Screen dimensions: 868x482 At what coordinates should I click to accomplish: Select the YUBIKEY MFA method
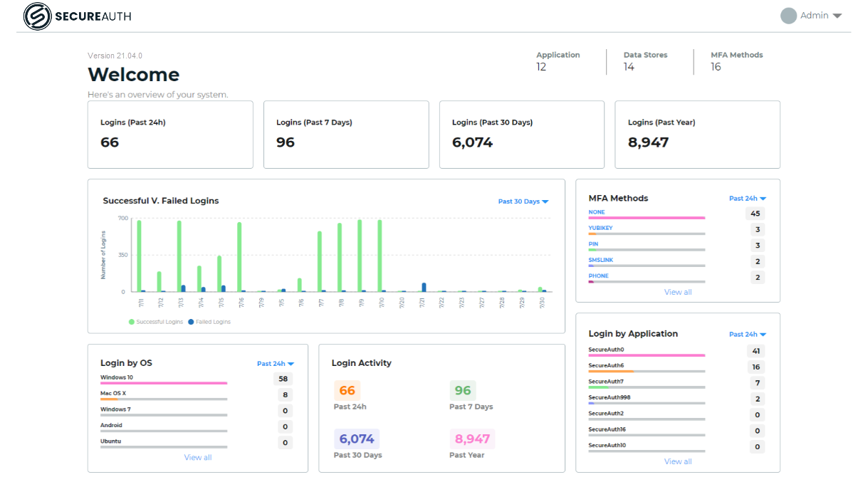pyautogui.click(x=599, y=228)
